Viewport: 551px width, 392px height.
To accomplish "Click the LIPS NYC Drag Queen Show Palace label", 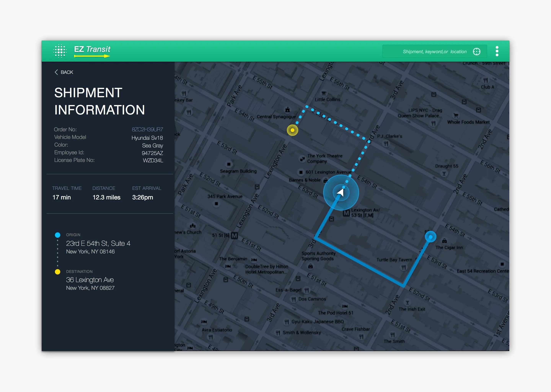I will click(x=420, y=113).
